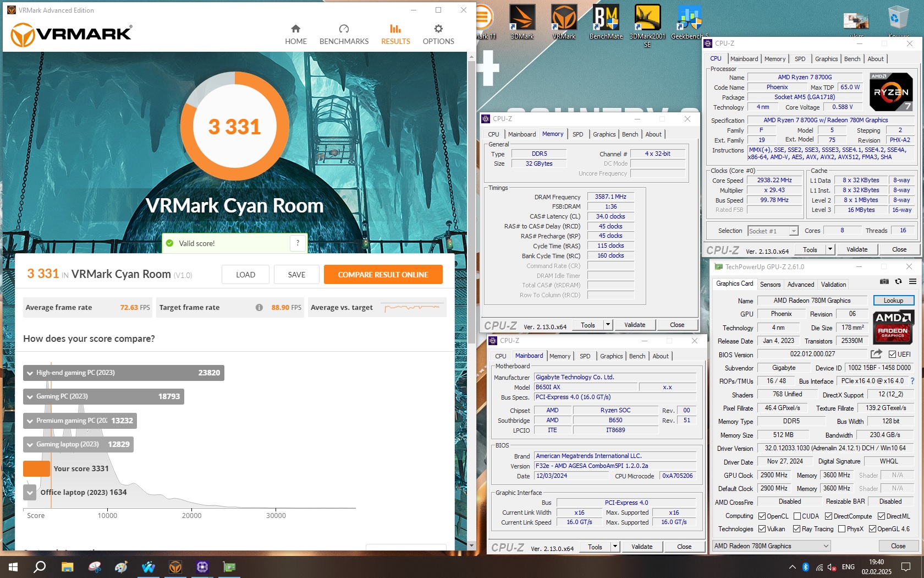The height and width of the screenshot is (578, 924).
Task: Click Lookup button in GPU-Z
Action: 893,301
